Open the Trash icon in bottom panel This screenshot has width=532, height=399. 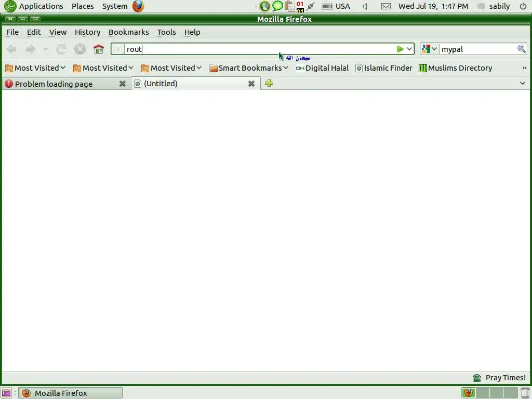[x=525, y=393]
